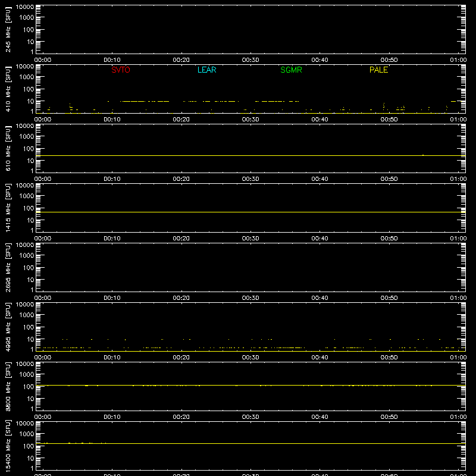Select 00:20 time label below 8800 MHz plot

(x=181, y=417)
